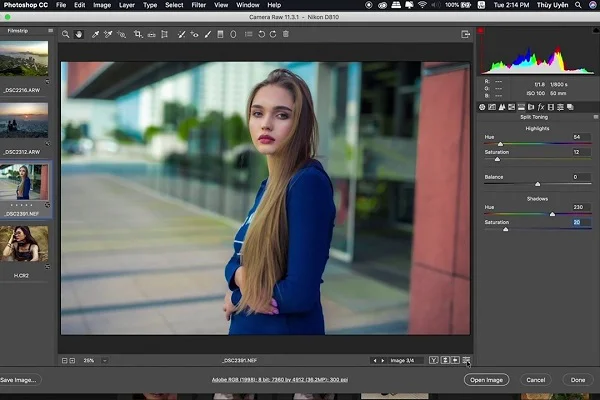Image resolution: width=600 pixels, height=400 pixels.
Task: Select the Straighten tool
Action: [152, 34]
